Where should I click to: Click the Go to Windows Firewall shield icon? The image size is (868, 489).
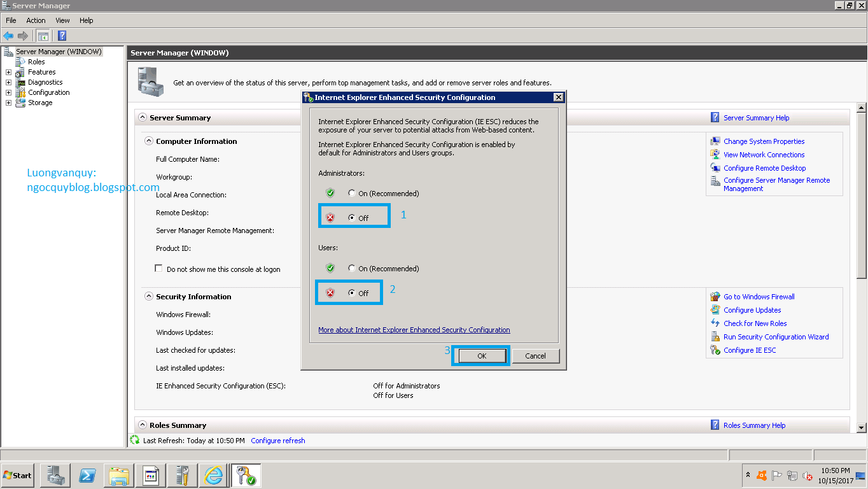(x=715, y=296)
